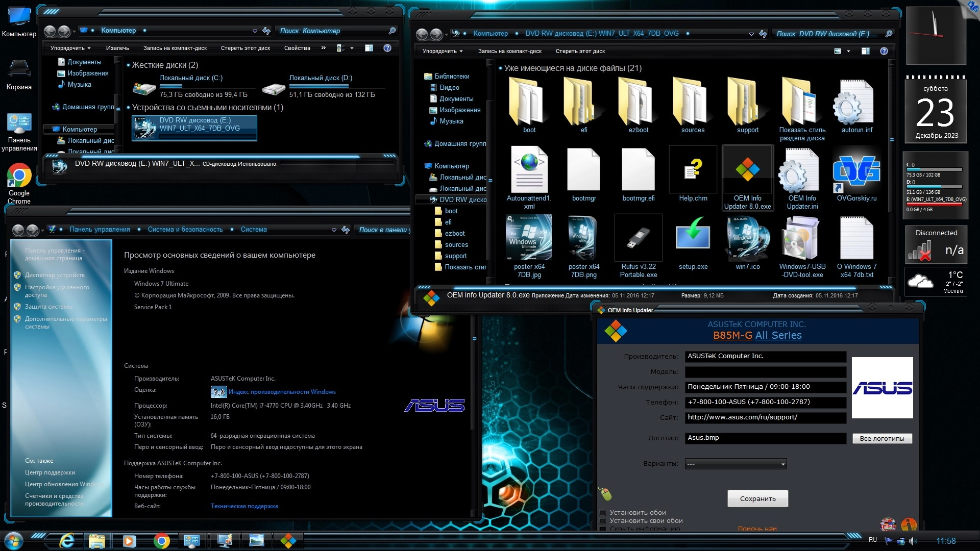Launch Google Chrome from the taskbar
This screenshot has height=551, width=980.
(161, 541)
